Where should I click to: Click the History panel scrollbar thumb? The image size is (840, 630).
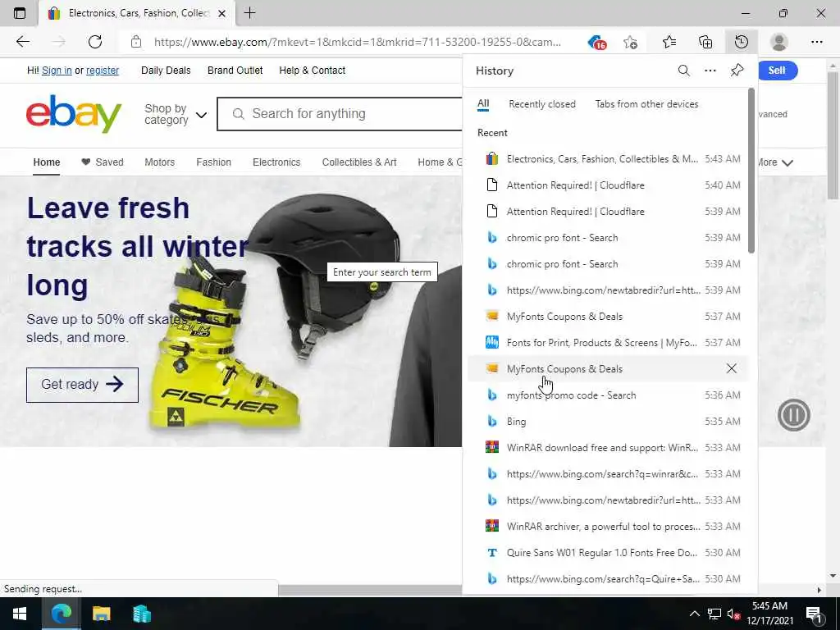click(751, 171)
